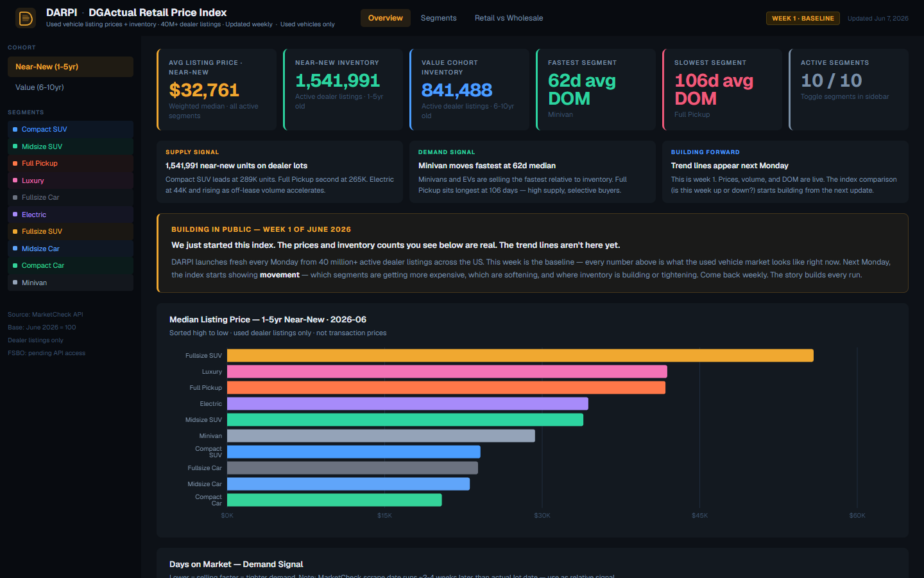Click the Fullsize Car price bar

(x=352, y=468)
